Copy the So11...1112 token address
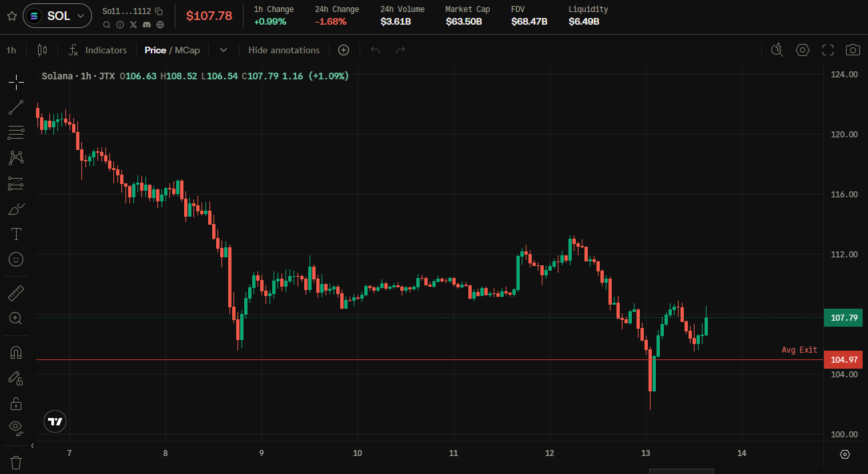 click(159, 11)
